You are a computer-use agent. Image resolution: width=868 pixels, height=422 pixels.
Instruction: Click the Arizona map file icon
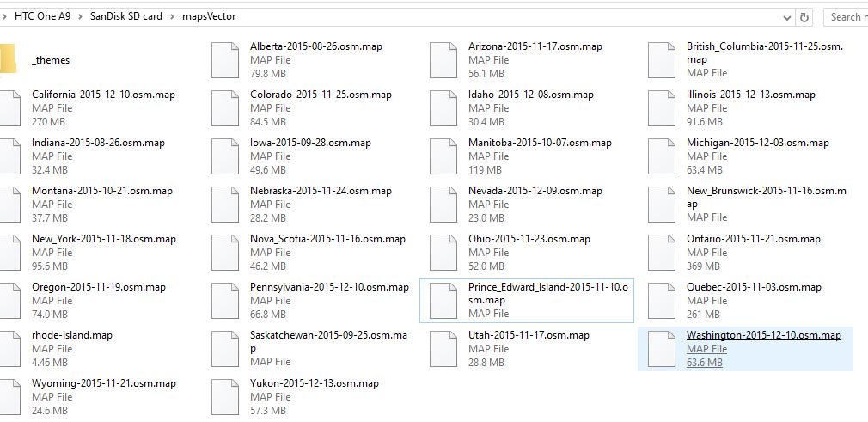tap(443, 60)
